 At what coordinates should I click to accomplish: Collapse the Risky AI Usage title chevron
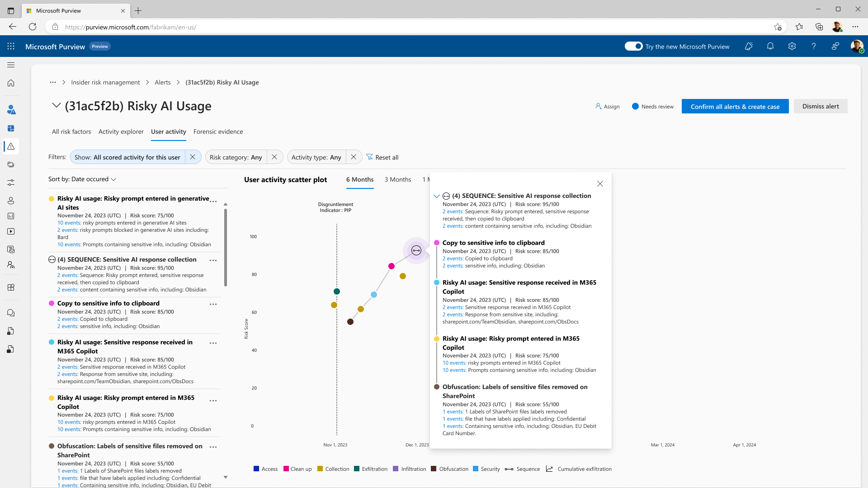(x=56, y=105)
